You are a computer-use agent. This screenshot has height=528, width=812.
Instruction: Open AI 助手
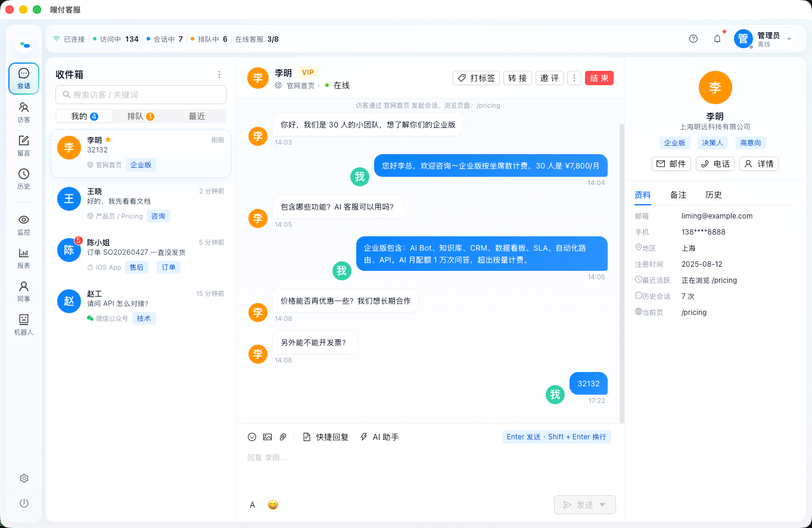pos(379,437)
